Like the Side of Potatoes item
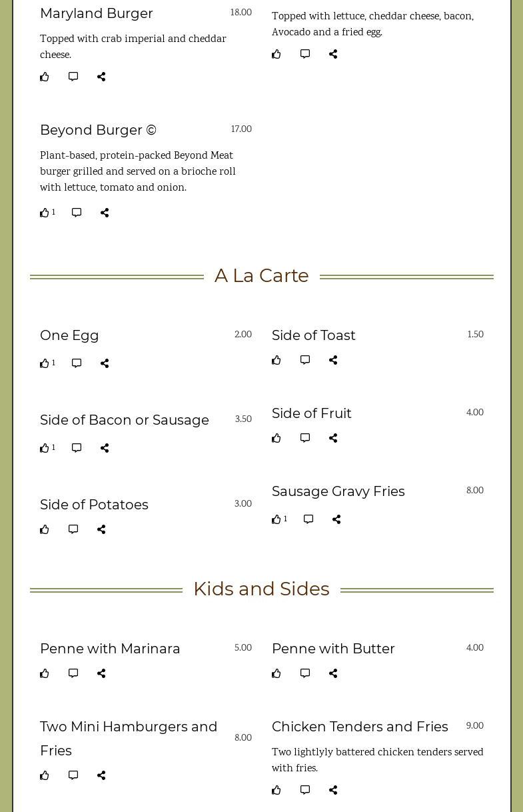Image resolution: width=523 pixels, height=812 pixels. tap(45, 530)
